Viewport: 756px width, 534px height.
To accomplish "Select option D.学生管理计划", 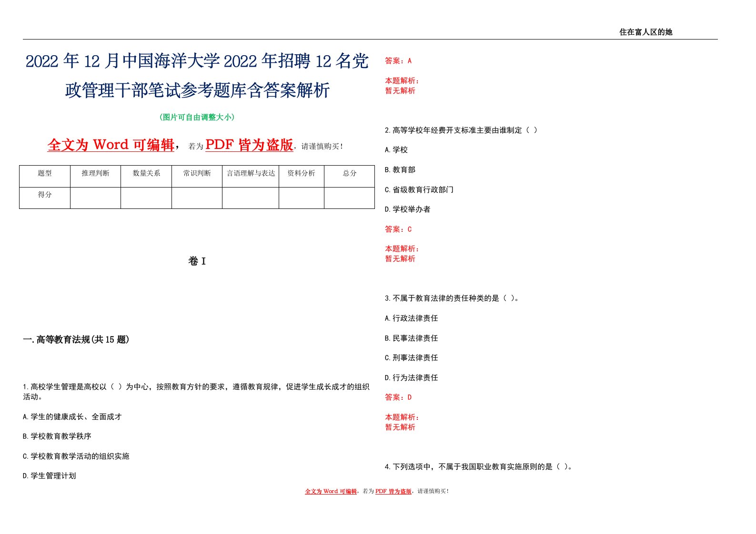I will (50, 475).
